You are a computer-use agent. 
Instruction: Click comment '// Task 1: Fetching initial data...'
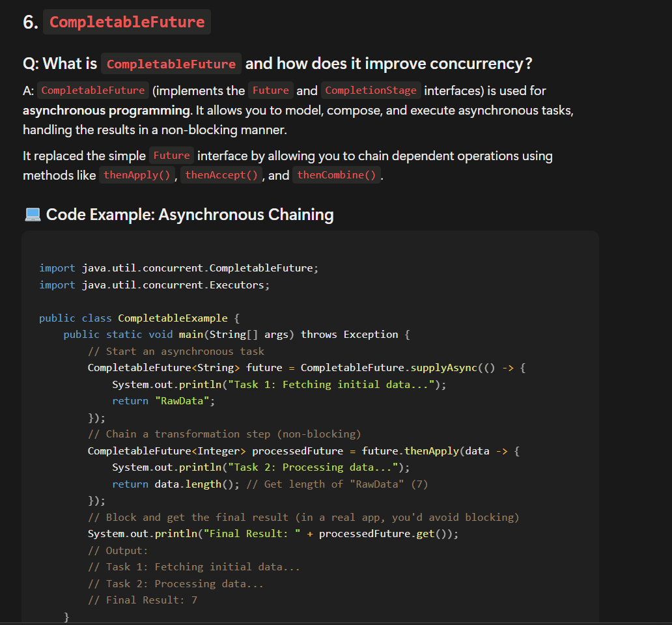(193, 567)
